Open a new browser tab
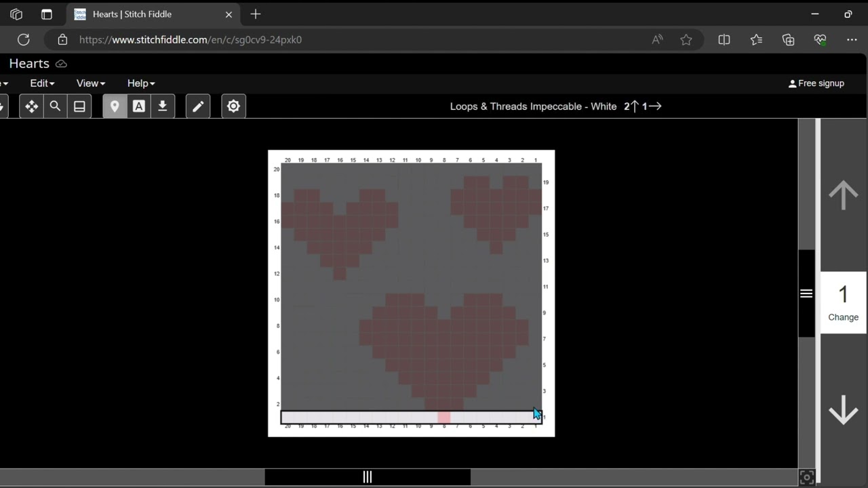 click(256, 14)
